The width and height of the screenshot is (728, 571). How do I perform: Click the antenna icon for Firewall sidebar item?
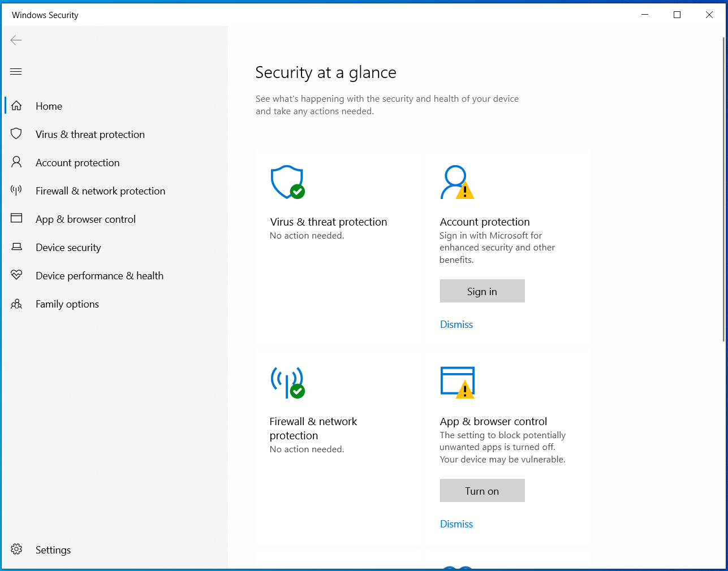(x=16, y=191)
